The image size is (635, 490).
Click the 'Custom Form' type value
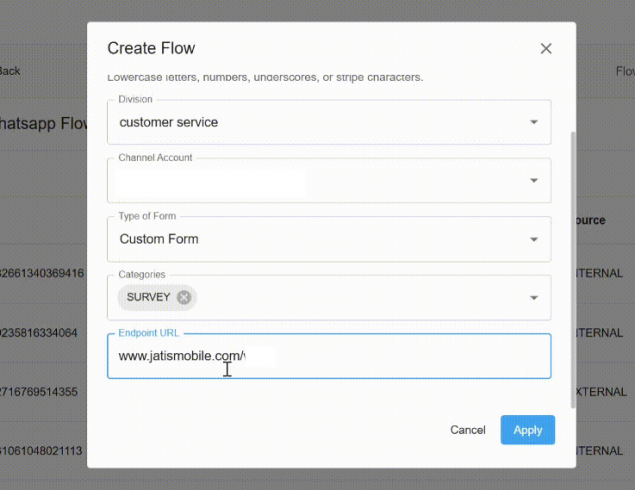point(159,239)
